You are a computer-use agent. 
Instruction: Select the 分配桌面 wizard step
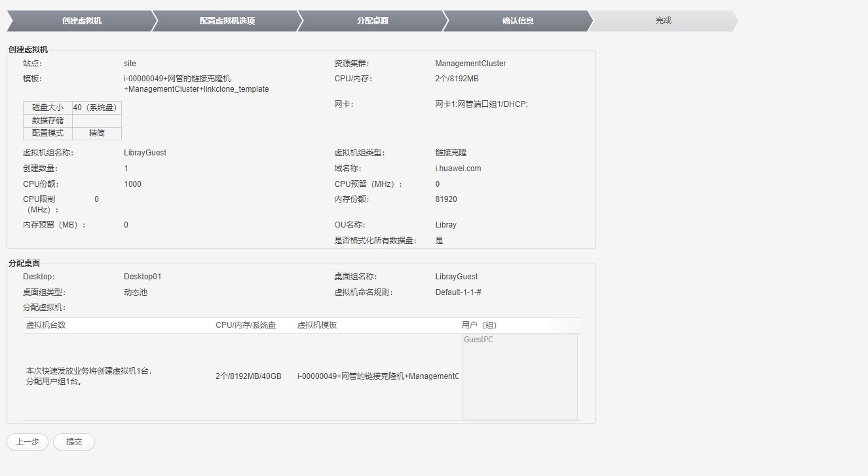372,21
